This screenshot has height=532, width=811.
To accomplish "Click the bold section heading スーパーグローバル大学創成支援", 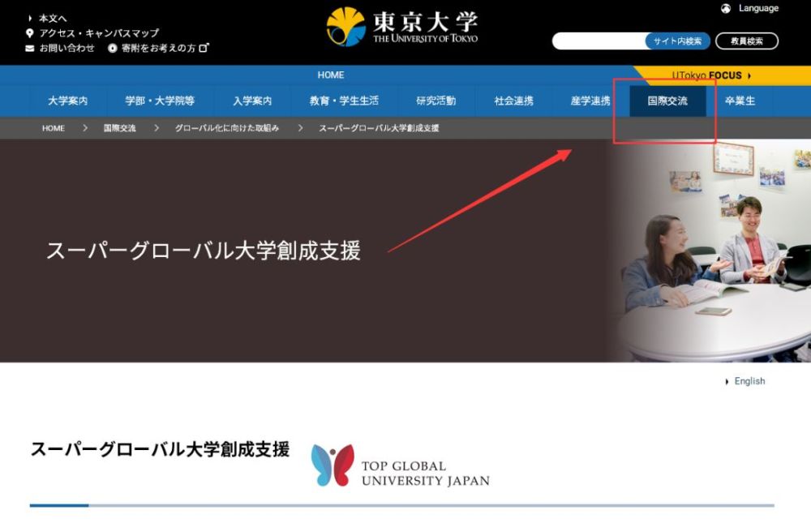I will tap(160, 448).
